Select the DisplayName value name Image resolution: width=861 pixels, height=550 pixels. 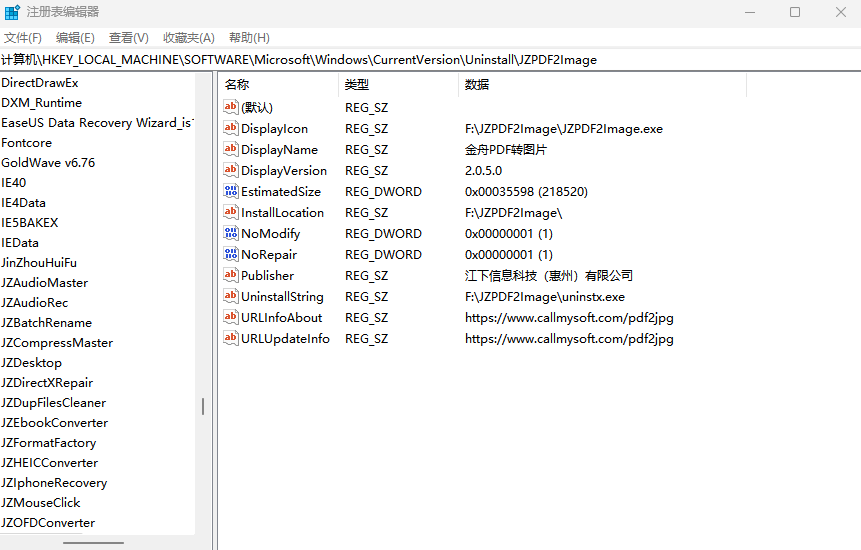click(279, 150)
